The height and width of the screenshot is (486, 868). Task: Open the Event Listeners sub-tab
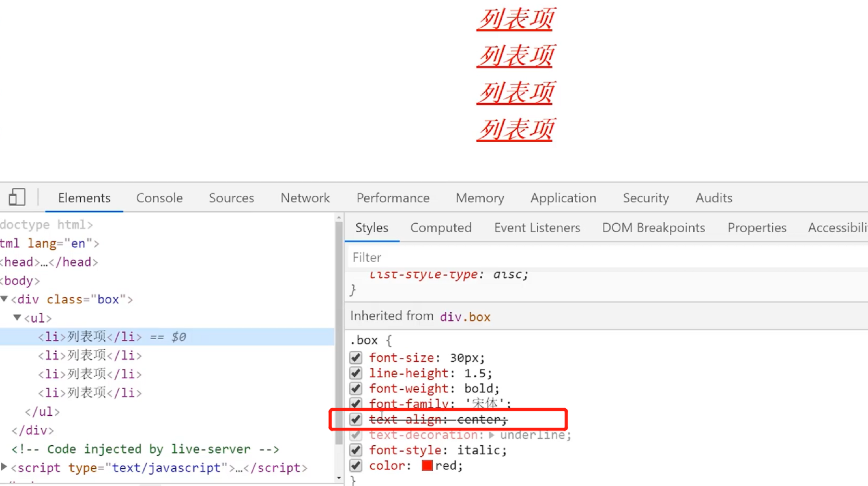tap(537, 227)
